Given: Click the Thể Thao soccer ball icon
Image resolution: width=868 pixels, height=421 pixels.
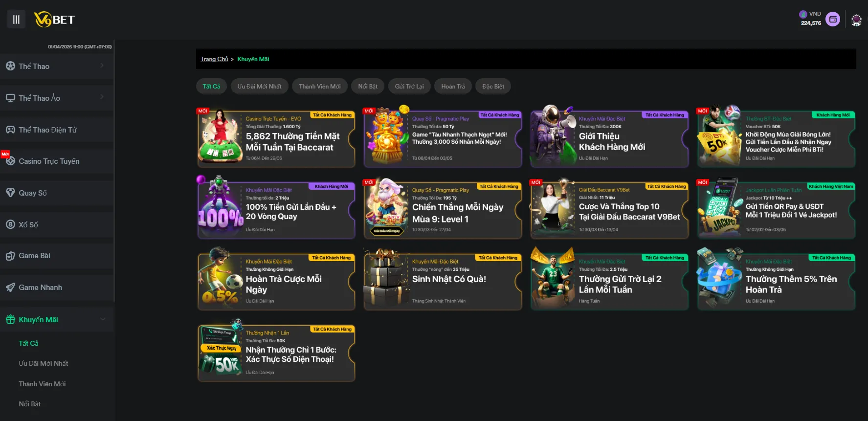Looking at the screenshot, I should click(10, 66).
